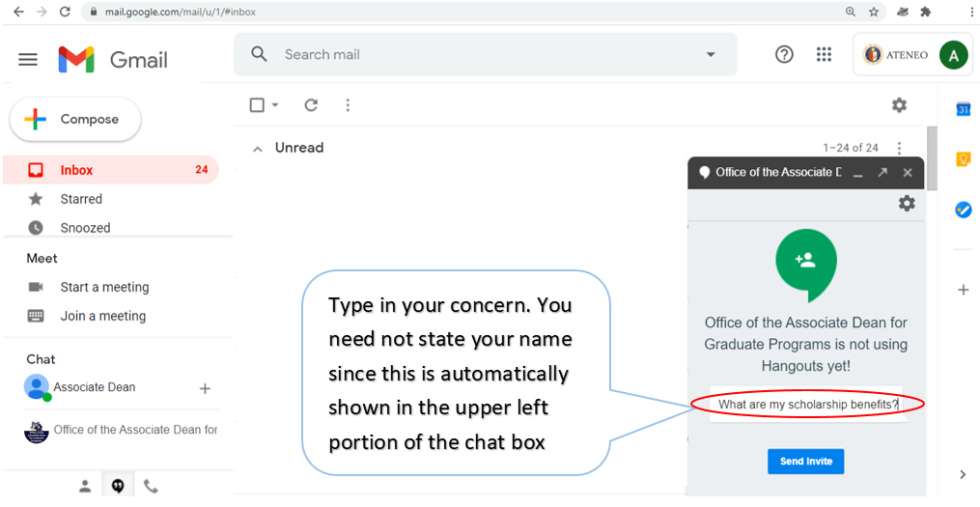
Task: Click the inbox vertical scrollbar
Action: (932, 158)
